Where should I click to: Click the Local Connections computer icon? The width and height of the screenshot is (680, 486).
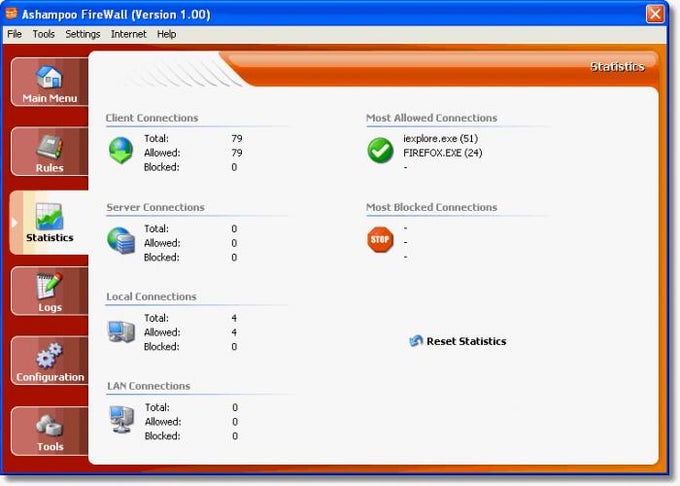(x=121, y=332)
